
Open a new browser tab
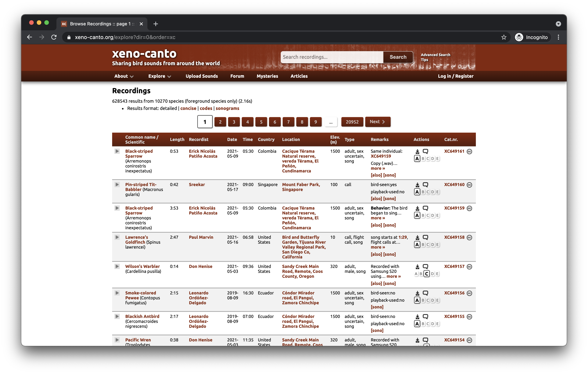tap(156, 24)
